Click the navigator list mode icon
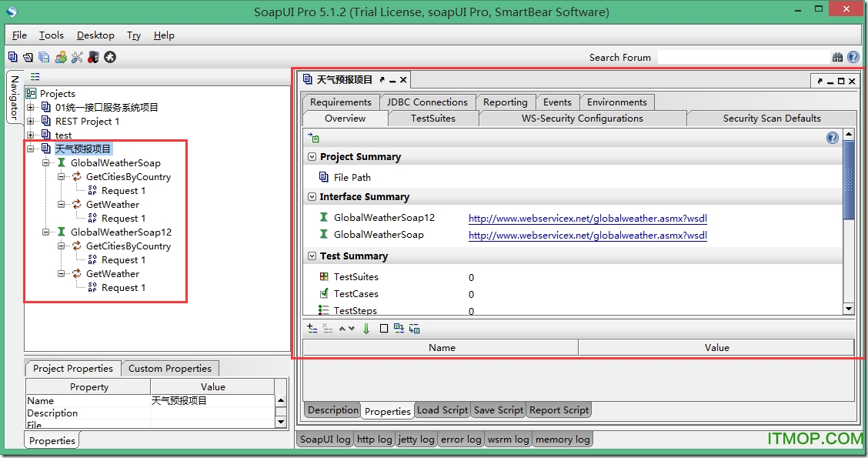Viewport: 868px width, 458px height. pos(35,76)
